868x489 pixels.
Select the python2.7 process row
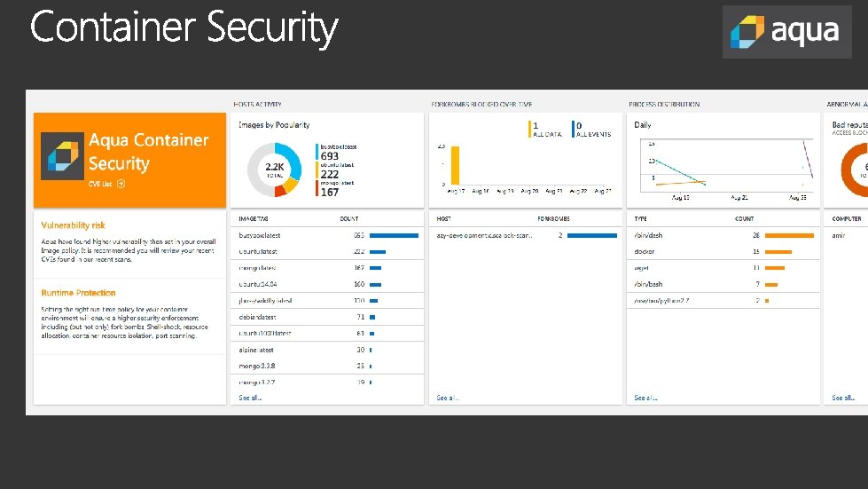723,301
